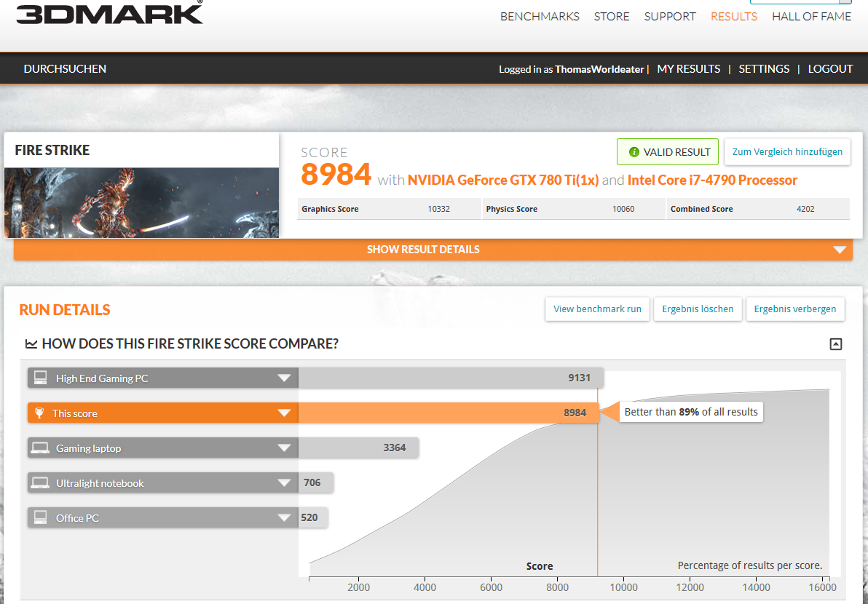Click the large 8984 score number
868x604 pixels.
(336, 175)
